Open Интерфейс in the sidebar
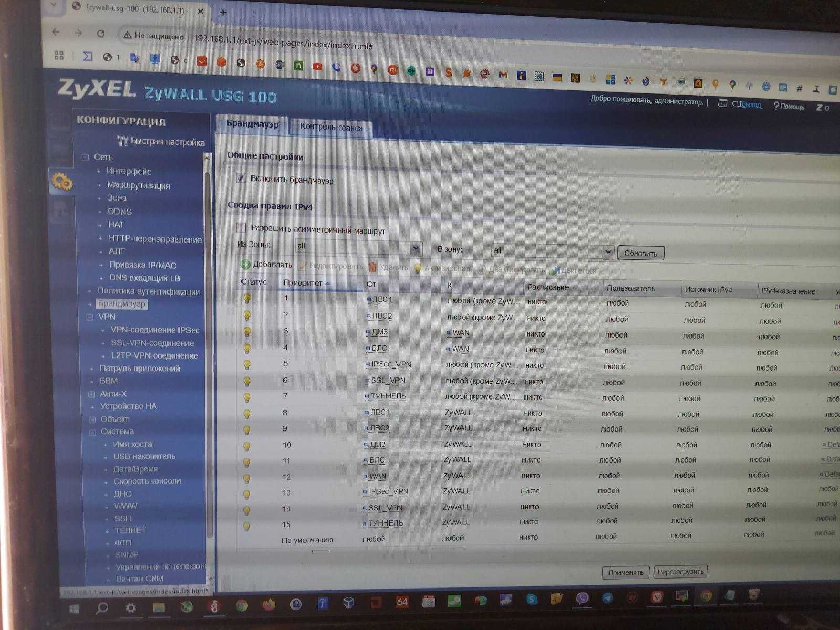 point(129,171)
